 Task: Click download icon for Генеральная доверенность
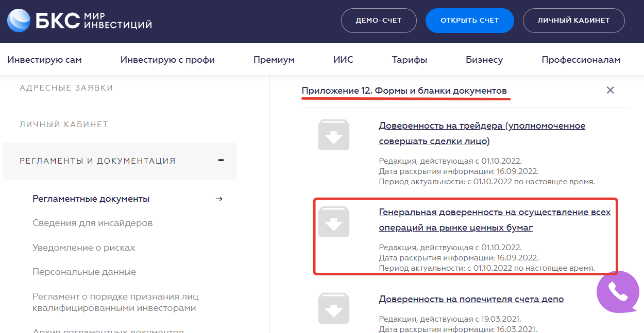[333, 222]
